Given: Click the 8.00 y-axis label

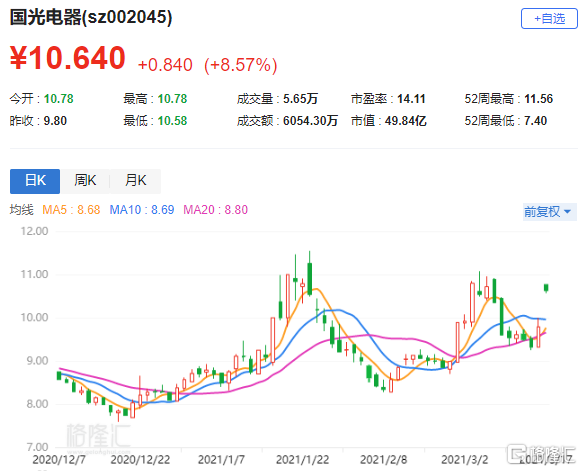Looking at the screenshot, I should click(37, 404).
